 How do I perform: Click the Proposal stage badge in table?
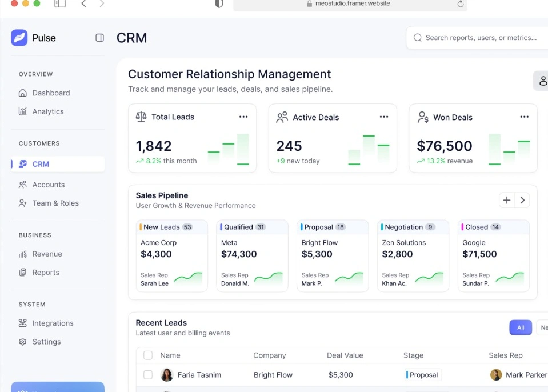[x=423, y=375]
